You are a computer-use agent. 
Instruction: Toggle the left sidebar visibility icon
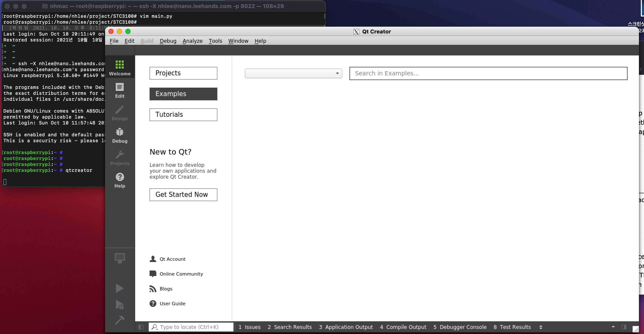141,327
